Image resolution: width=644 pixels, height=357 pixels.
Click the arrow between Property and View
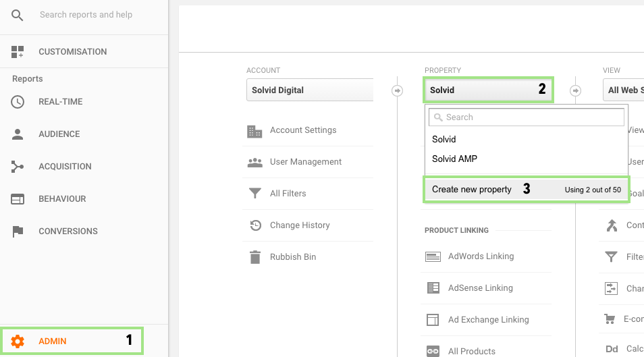coord(575,90)
